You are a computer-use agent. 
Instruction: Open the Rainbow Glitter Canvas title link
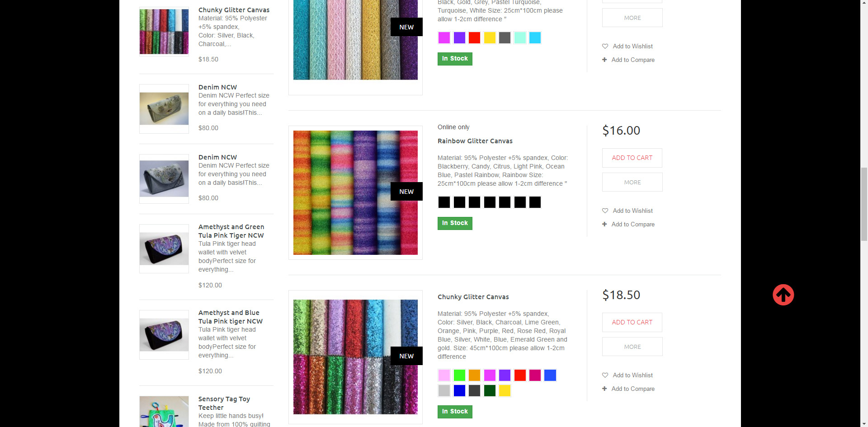[x=475, y=141]
